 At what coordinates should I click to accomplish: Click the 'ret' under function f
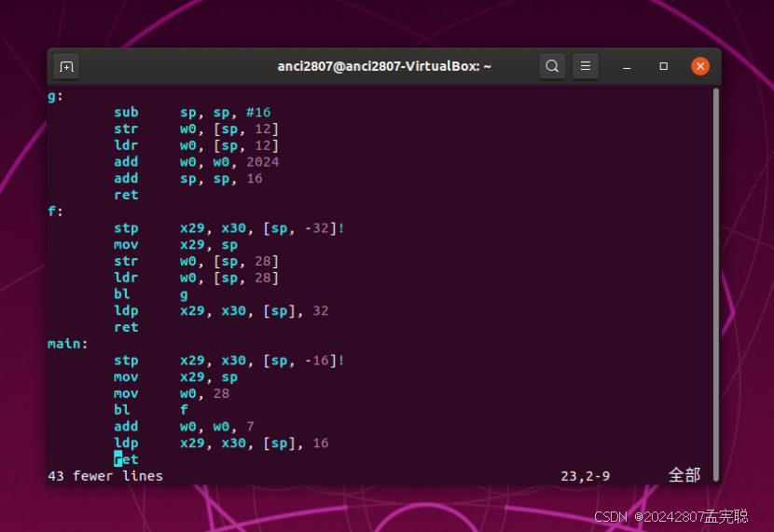coord(126,327)
